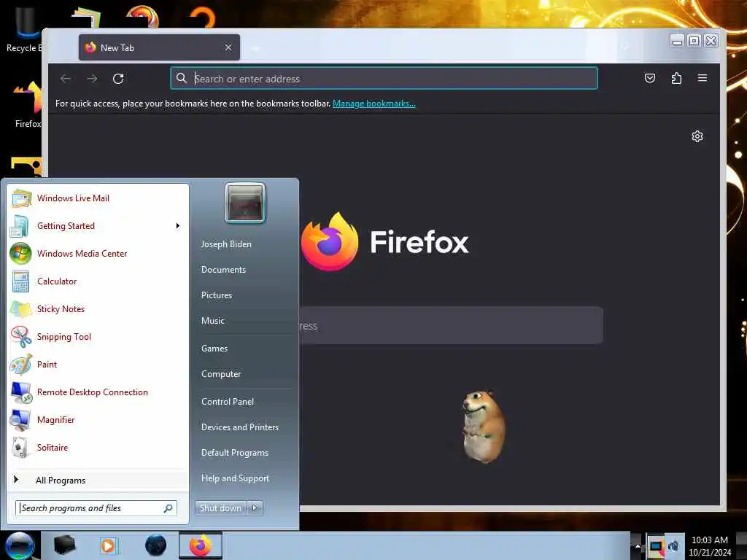The height and width of the screenshot is (560, 747).
Task: Open the dark globe taskbar icon
Action: pos(155,545)
